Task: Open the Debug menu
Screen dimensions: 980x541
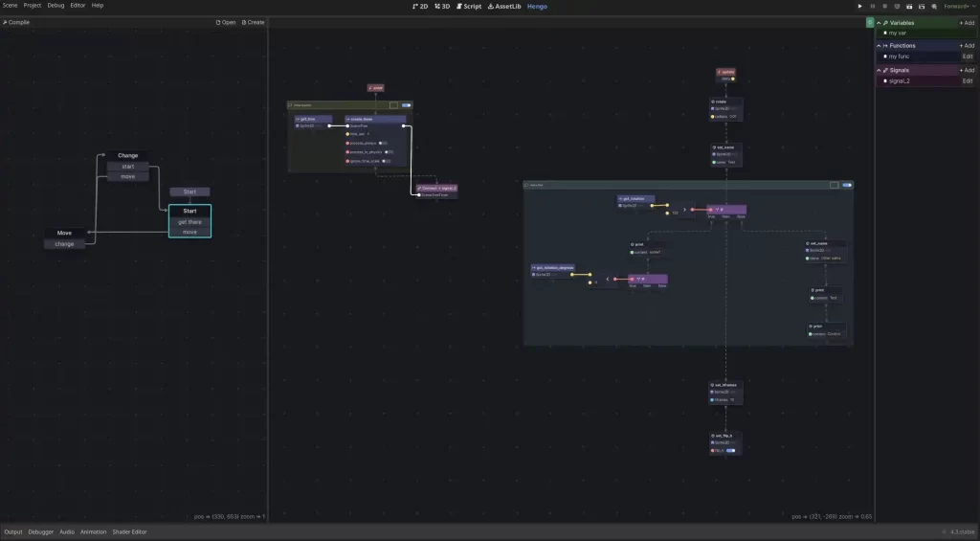Action: (x=56, y=6)
